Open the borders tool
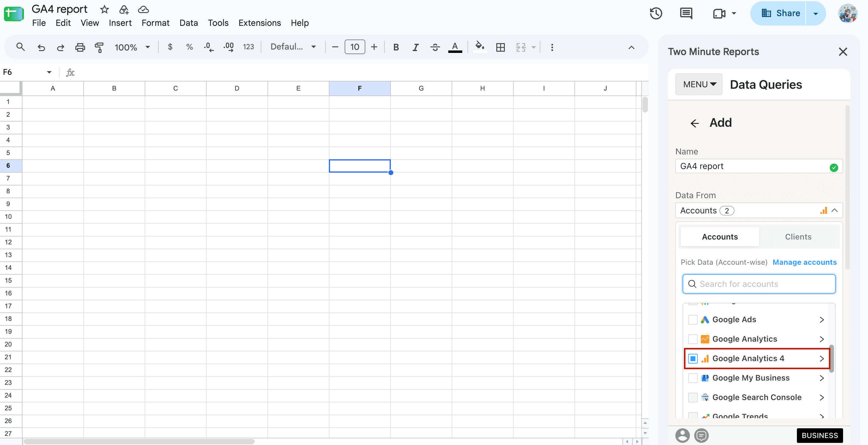 (500, 47)
